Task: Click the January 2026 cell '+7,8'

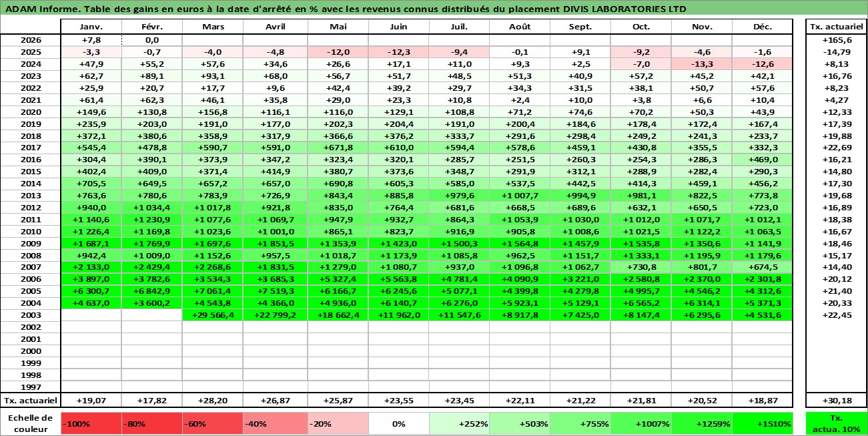Action: pyautogui.click(x=91, y=40)
